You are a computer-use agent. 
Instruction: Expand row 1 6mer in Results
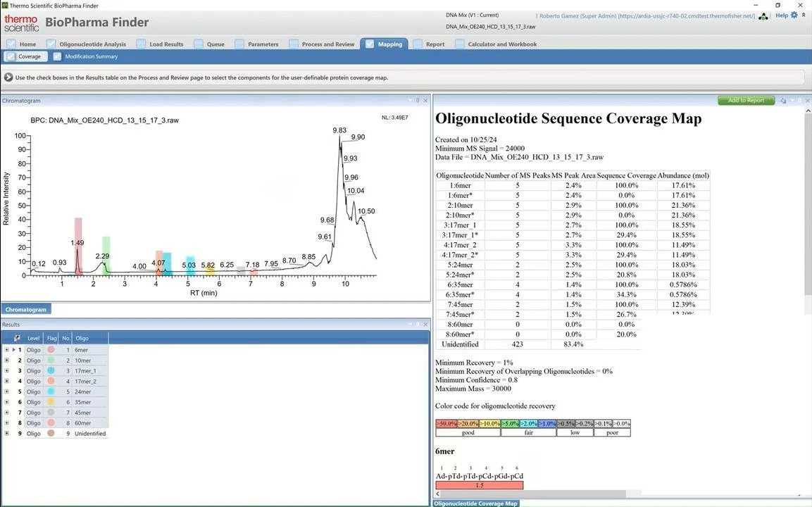(6, 349)
